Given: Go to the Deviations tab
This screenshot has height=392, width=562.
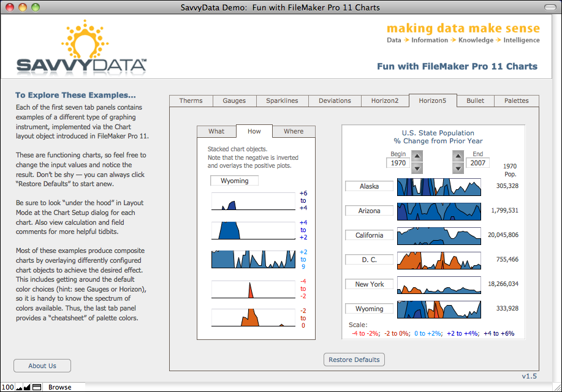Looking at the screenshot, I should click(335, 100).
